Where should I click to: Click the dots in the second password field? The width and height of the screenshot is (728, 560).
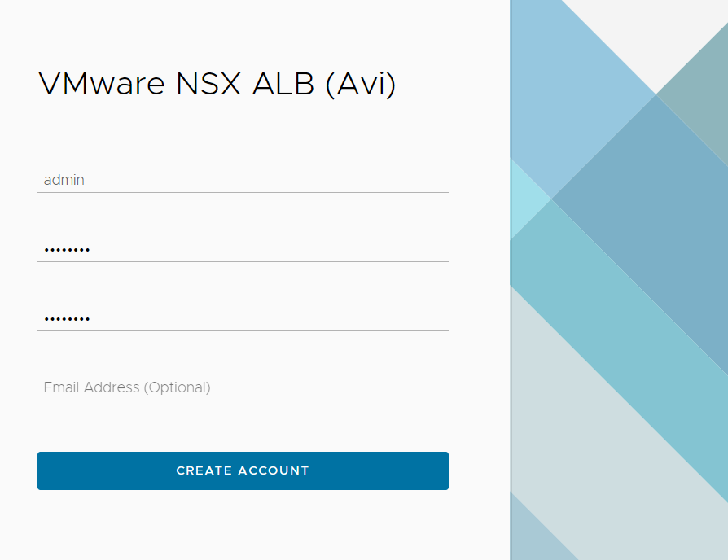67,319
